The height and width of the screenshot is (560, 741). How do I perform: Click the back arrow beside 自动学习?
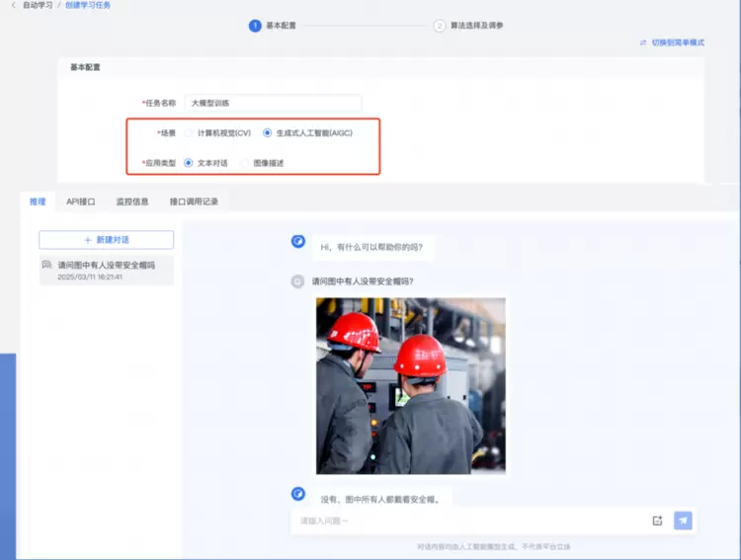[x=13, y=6]
